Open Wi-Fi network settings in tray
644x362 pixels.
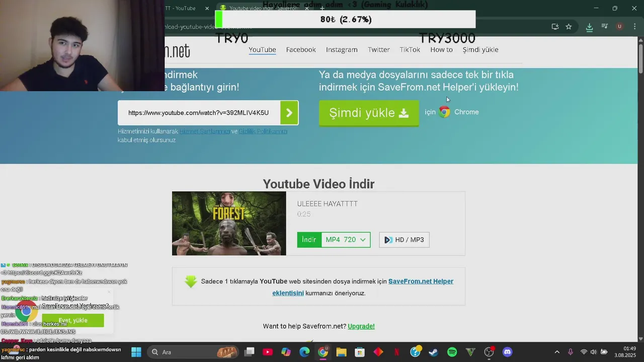(x=584, y=352)
